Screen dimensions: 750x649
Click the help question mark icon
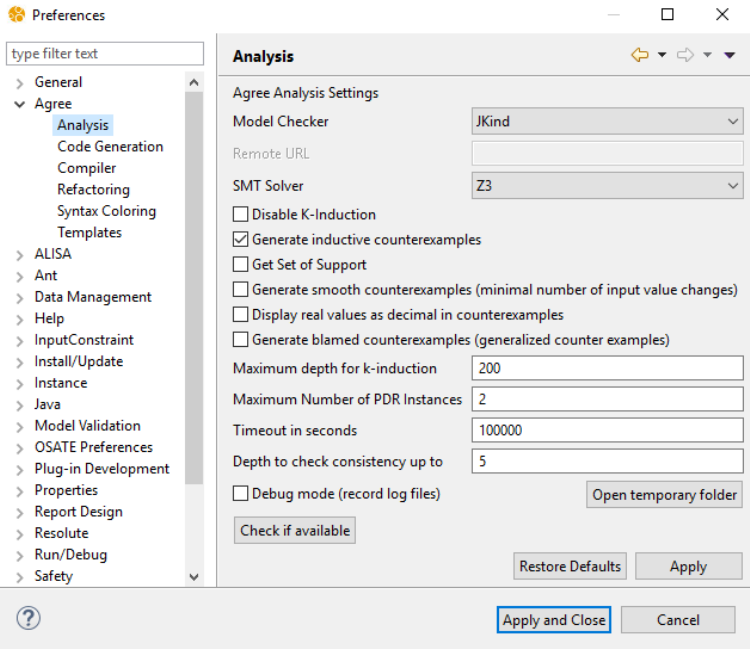pos(28,618)
